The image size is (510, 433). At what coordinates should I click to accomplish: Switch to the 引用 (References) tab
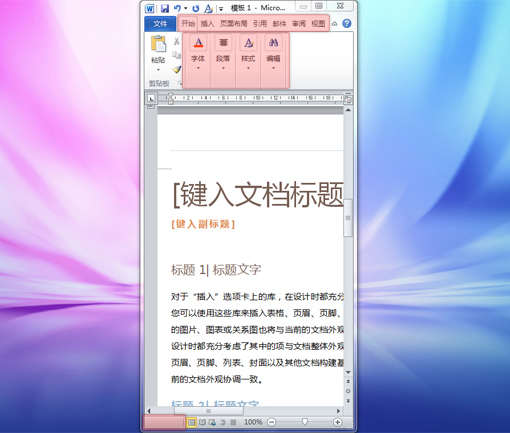(260, 24)
